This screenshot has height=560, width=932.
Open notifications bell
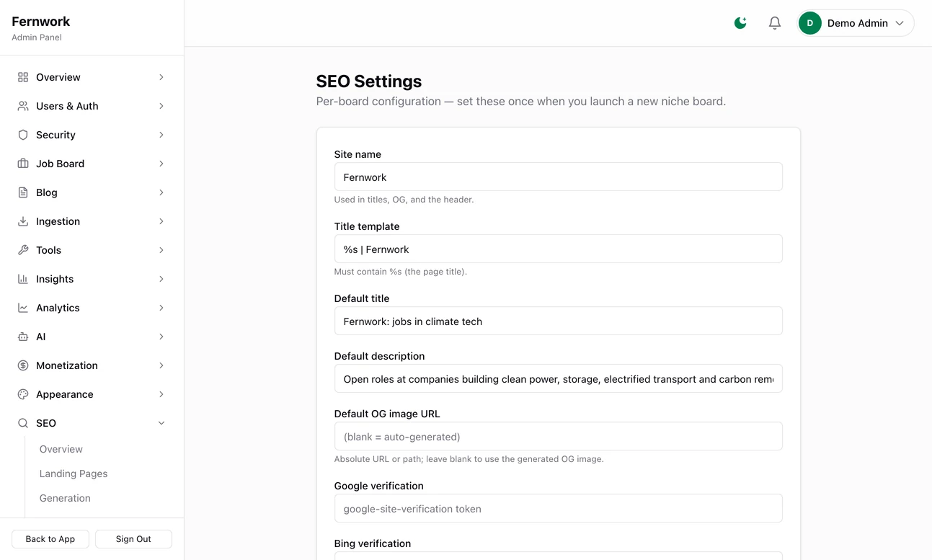coord(775,23)
